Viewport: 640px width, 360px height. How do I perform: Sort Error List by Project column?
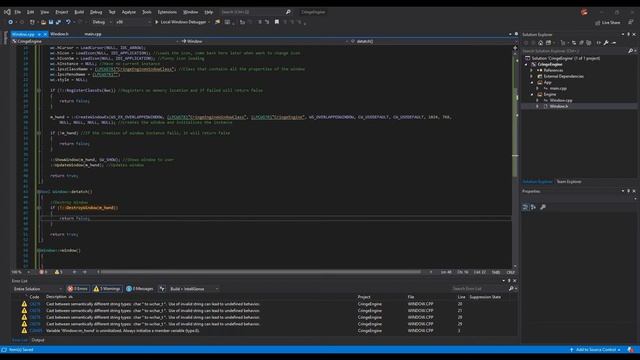(364, 297)
